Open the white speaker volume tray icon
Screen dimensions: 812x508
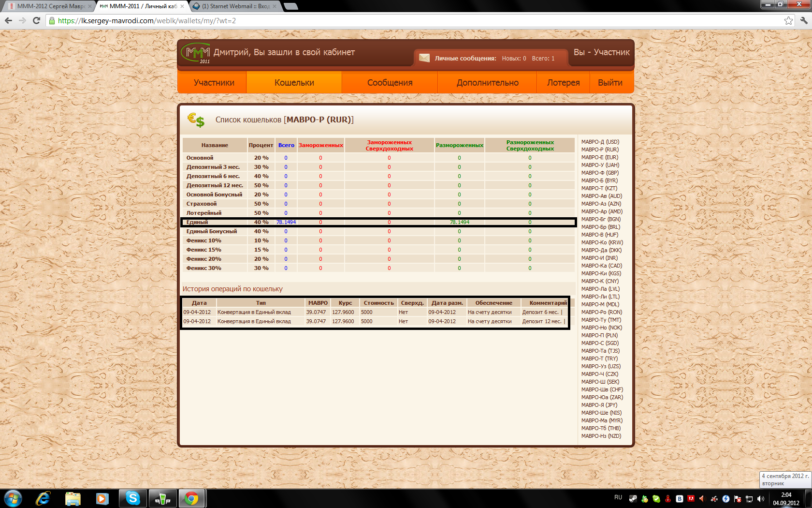(761, 498)
